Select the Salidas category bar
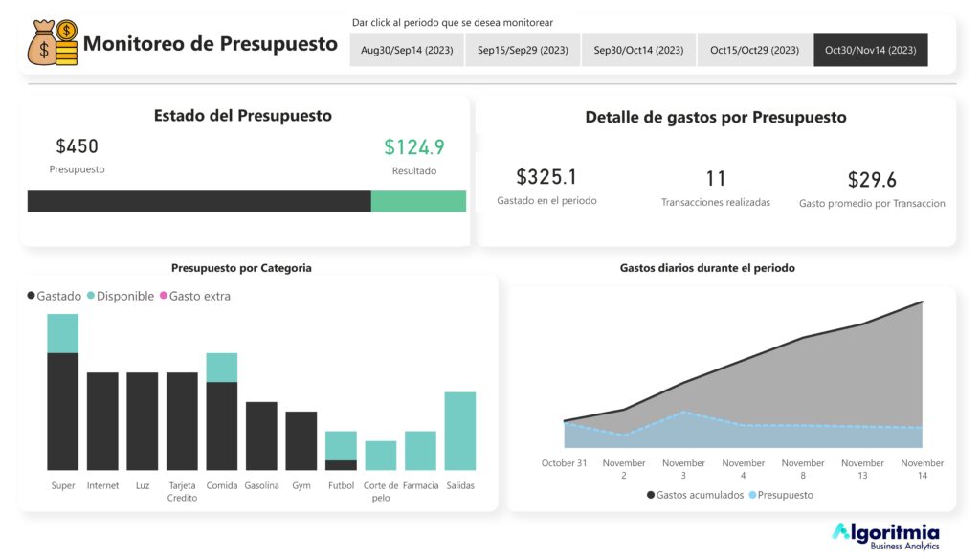Viewport: 980px width, 559px height. click(459, 431)
